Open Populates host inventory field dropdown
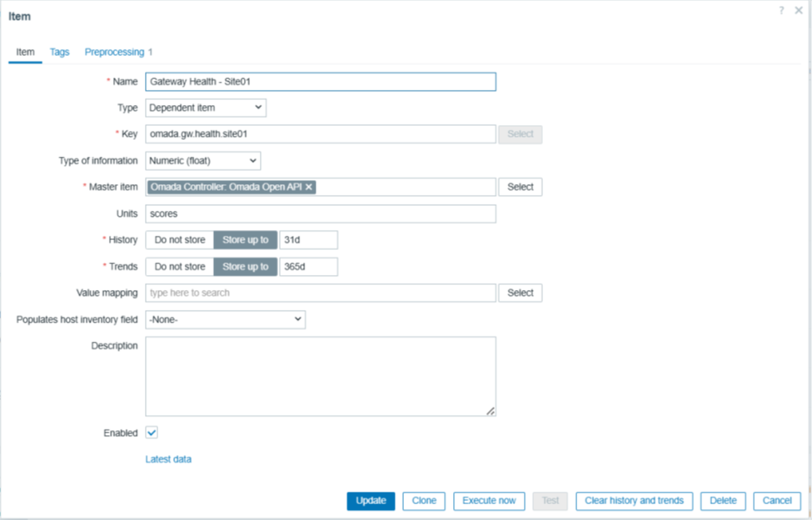Screen dimensions: 812x520 (x=225, y=319)
